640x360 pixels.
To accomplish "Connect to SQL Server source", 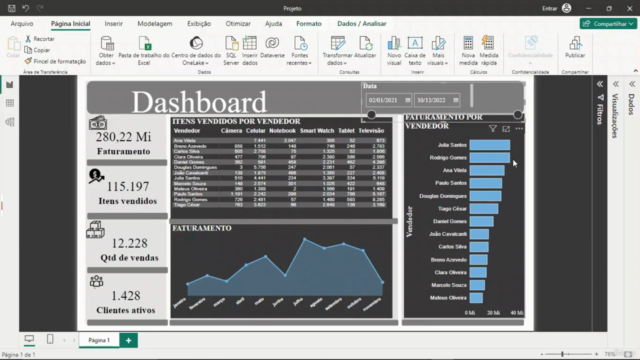I will tap(231, 51).
